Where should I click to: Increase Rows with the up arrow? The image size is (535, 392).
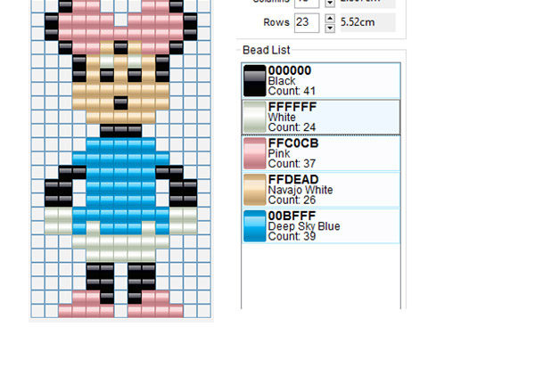330,18
